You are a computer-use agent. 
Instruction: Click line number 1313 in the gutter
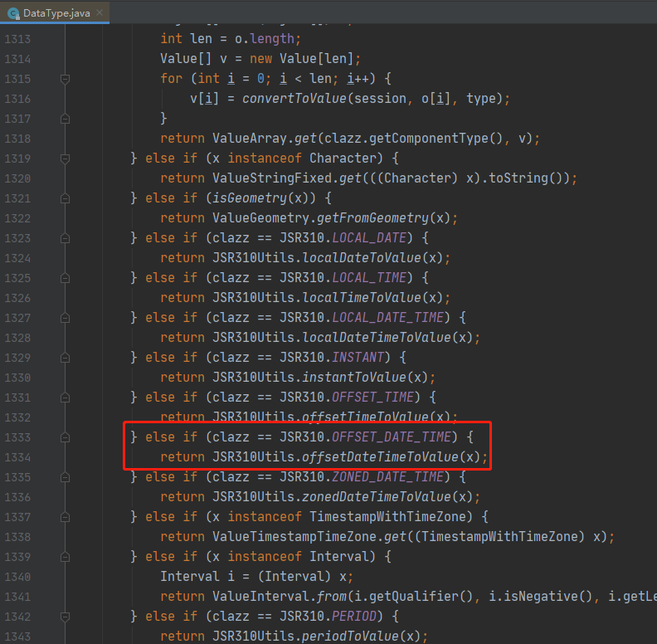tap(17, 39)
